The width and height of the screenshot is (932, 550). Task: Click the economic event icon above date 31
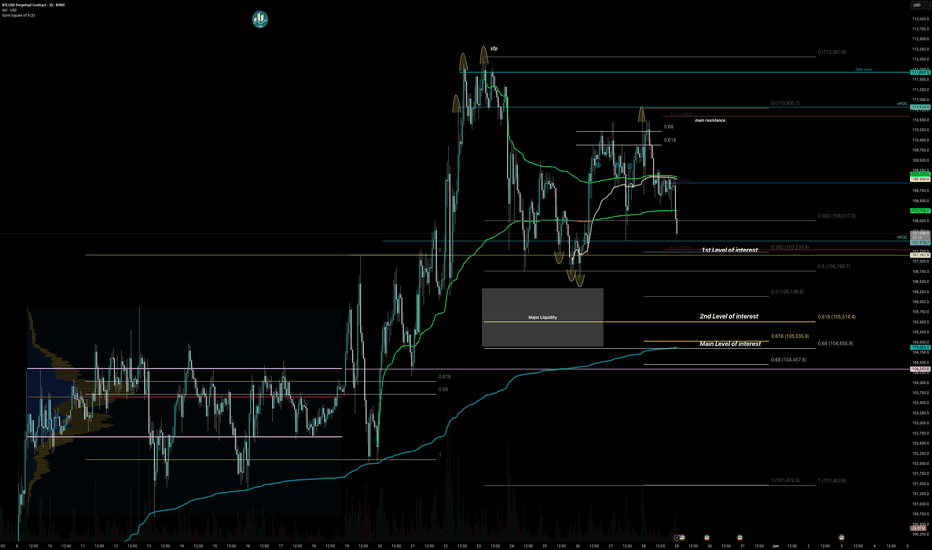coord(740,538)
